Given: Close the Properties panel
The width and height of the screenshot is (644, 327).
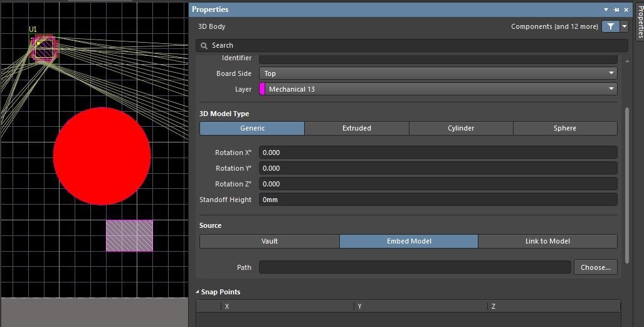Looking at the screenshot, I should click(x=626, y=9).
